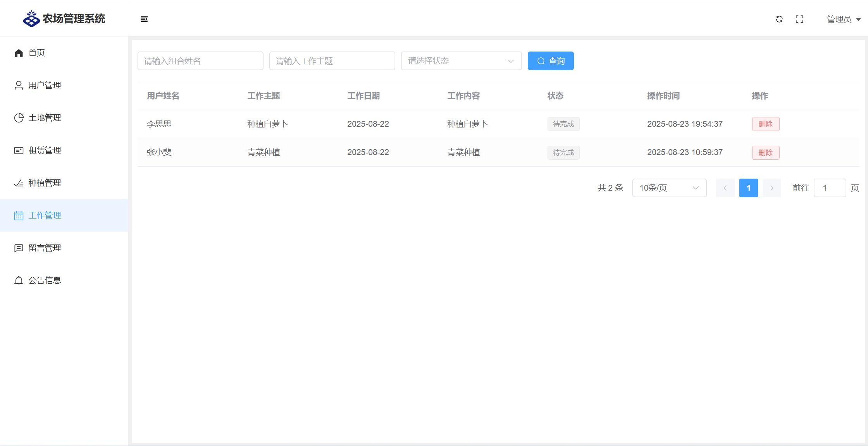This screenshot has width=868, height=446.
Task: Open the 管理员 user dropdown
Action: [844, 19]
